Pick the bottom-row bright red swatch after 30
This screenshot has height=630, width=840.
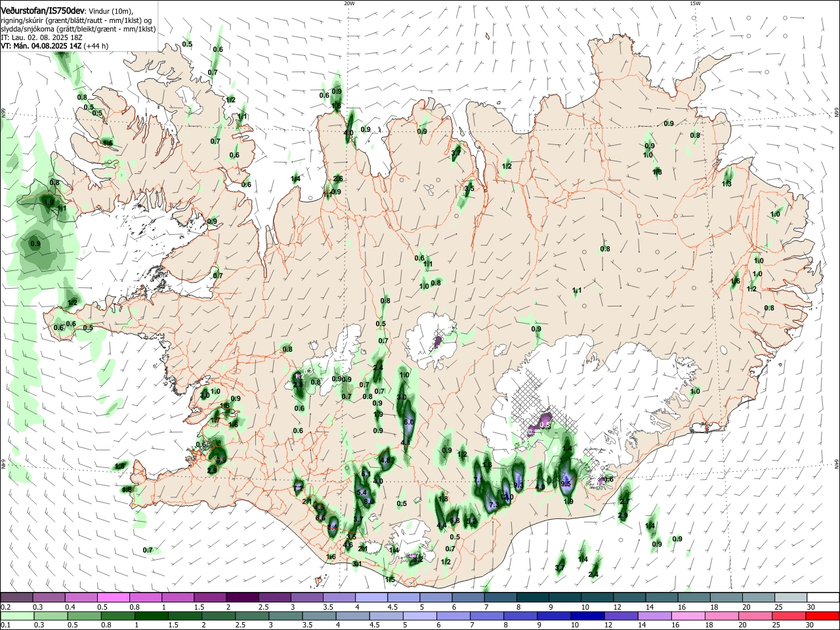[x=822, y=616]
